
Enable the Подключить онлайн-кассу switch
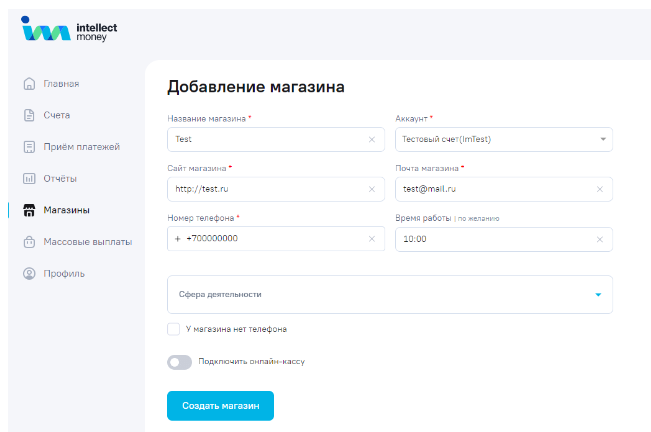click(179, 362)
